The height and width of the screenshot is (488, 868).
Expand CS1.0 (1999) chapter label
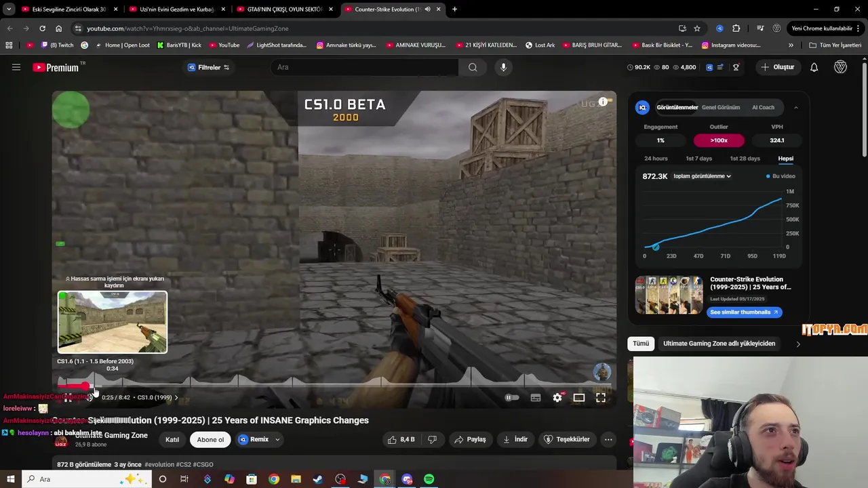(157, 398)
